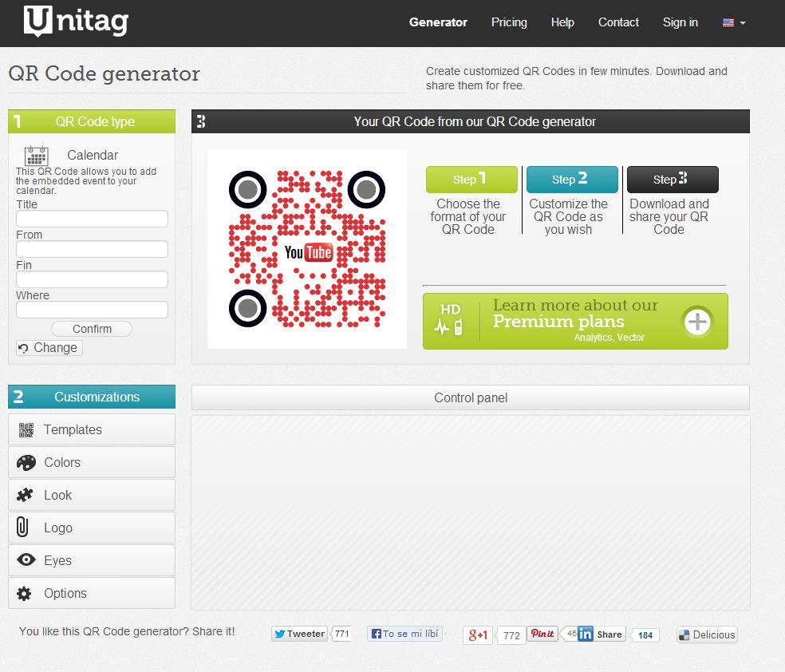This screenshot has width=785, height=672.
Task: Click the Google +1 icon
Action: tap(478, 635)
